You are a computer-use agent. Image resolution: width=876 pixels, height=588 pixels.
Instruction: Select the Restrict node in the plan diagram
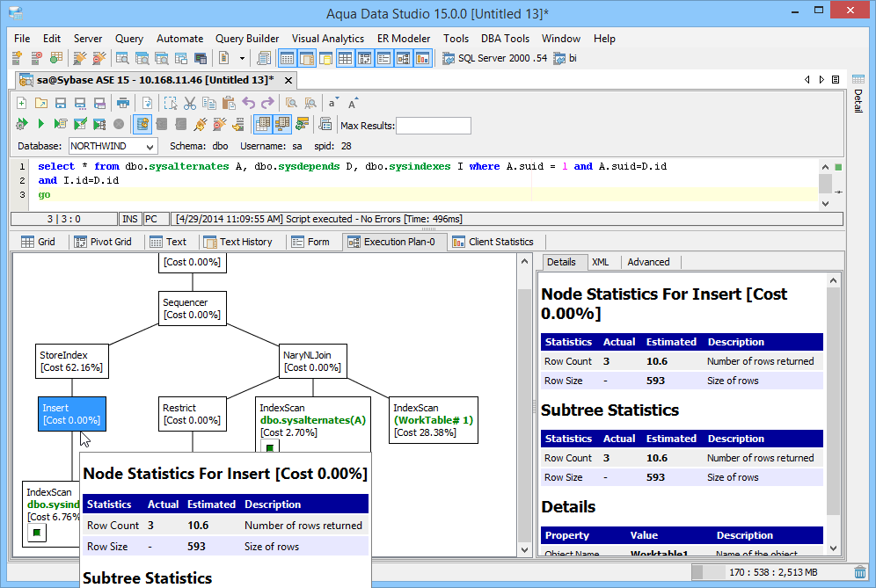[x=192, y=413]
